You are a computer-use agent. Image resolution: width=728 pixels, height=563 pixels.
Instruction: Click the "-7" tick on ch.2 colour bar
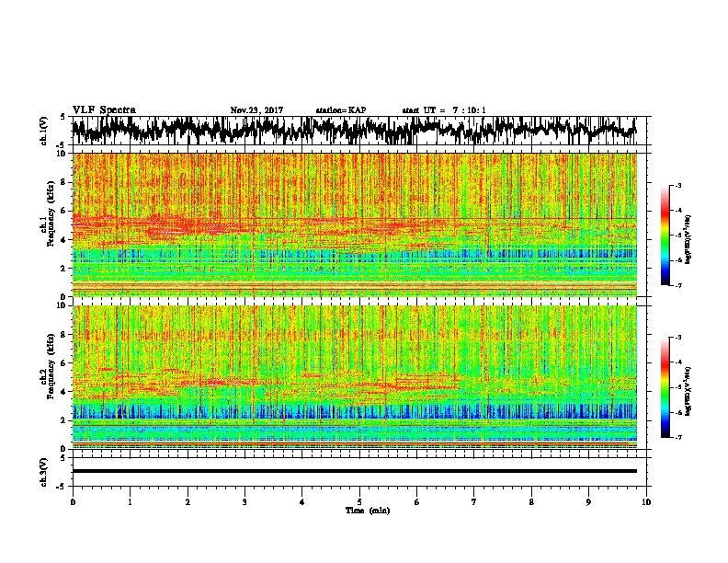tap(677, 437)
